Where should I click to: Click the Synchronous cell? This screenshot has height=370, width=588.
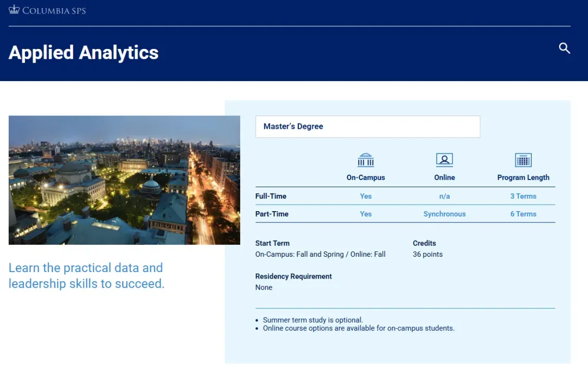coord(444,214)
